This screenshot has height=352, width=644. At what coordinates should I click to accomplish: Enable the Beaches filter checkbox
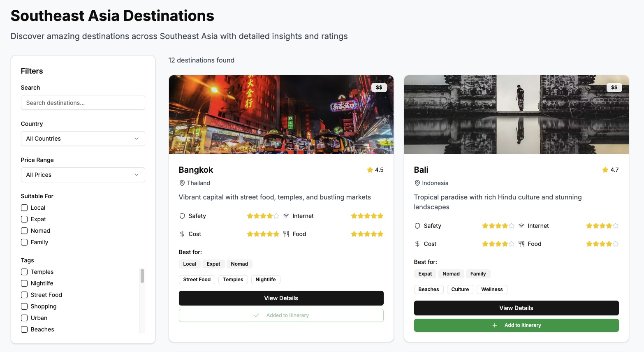[x=24, y=329]
